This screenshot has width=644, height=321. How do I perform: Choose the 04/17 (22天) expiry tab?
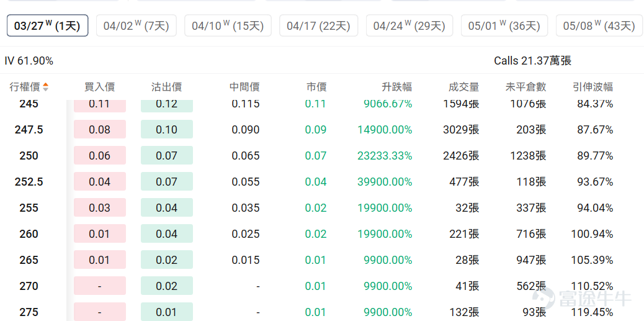[x=319, y=25]
